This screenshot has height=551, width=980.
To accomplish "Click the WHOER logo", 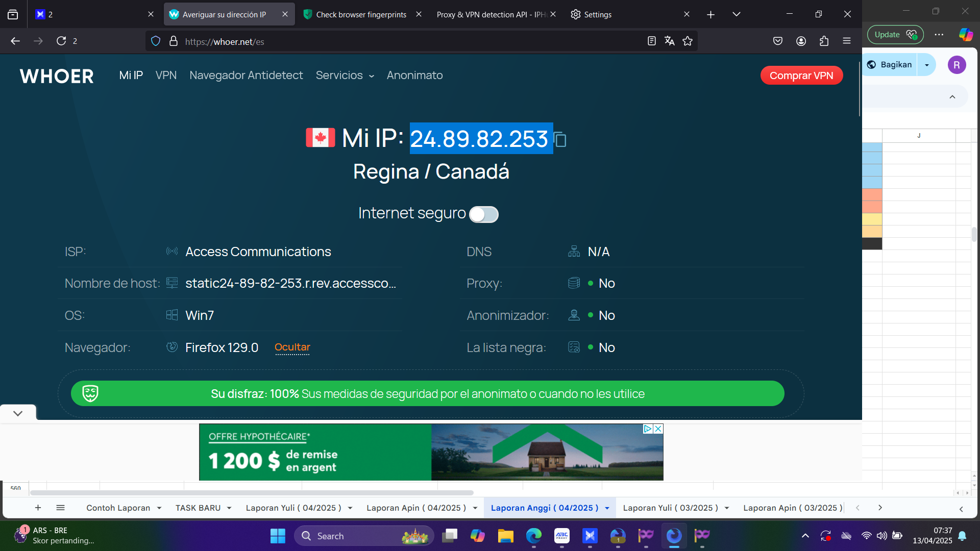I will coord(57,76).
